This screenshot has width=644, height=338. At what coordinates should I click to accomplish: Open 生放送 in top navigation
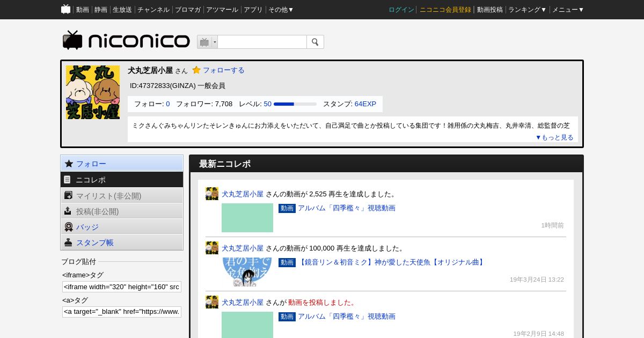[x=122, y=10]
